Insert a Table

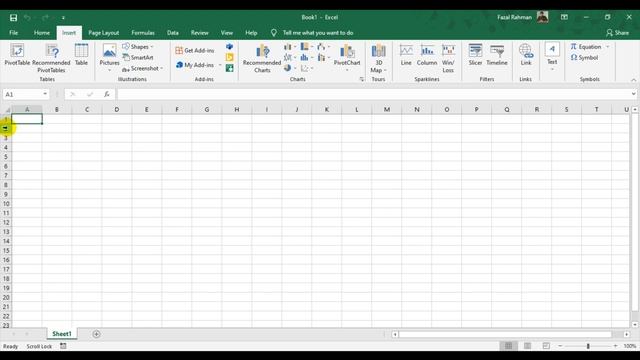(x=81, y=55)
